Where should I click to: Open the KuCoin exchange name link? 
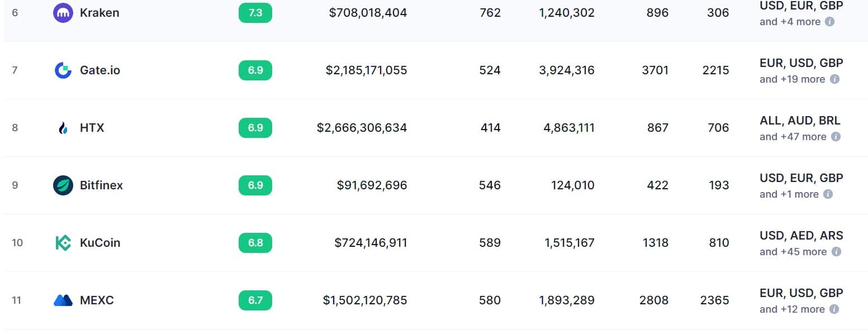point(100,243)
